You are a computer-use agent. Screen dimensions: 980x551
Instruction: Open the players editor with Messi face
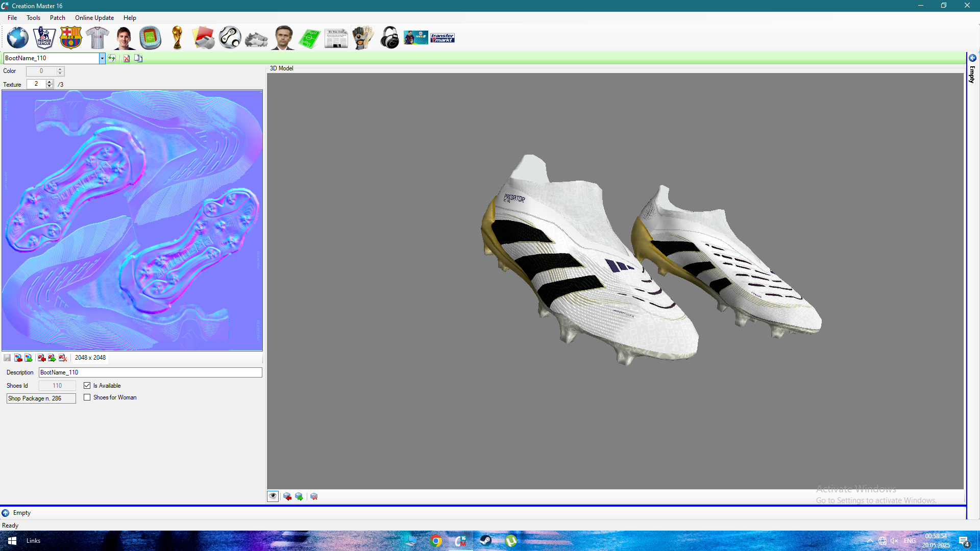tap(124, 38)
